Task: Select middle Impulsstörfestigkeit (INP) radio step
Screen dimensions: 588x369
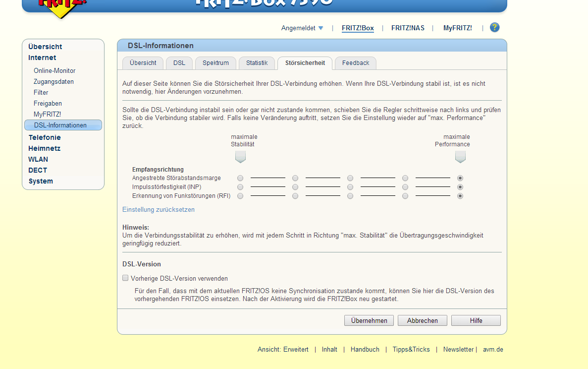Action: click(x=350, y=187)
